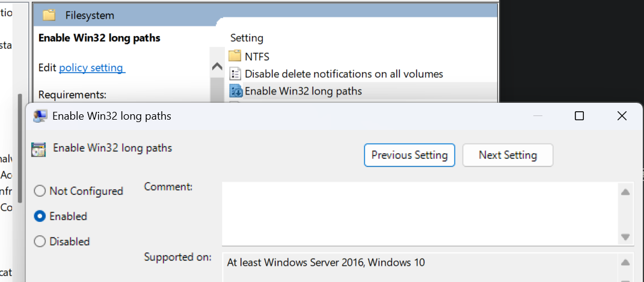
Task: Click the description pane scroll up chevron
Action: (217, 67)
